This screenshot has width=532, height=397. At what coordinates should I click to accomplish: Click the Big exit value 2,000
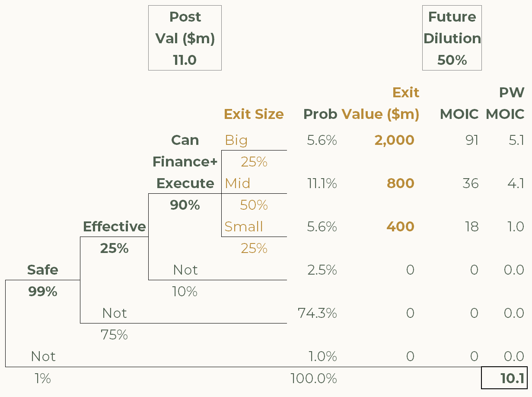tap(394, 140)
